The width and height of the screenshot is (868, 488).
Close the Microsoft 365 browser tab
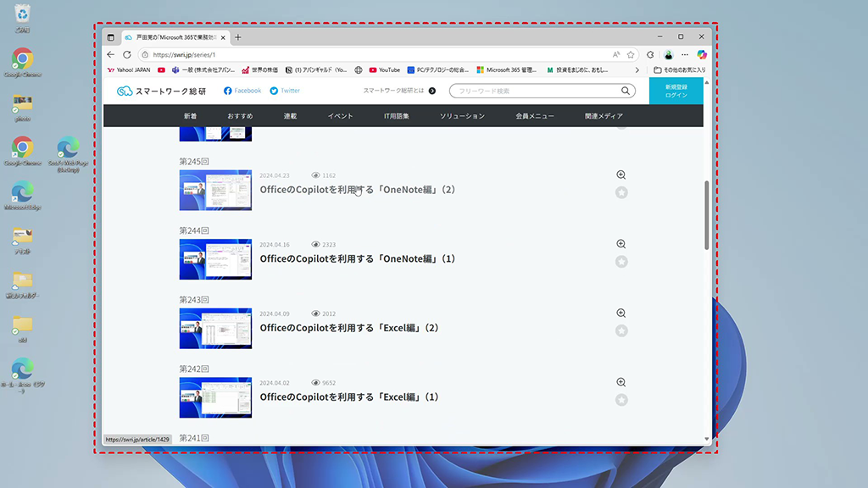(x=223, y=37)
